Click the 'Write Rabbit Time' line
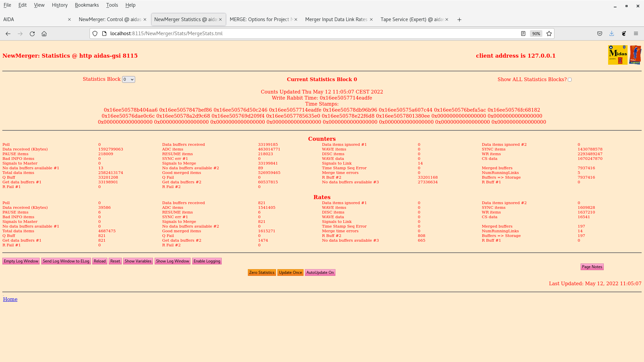Viewport: 644px width, 362px height. 322,98
